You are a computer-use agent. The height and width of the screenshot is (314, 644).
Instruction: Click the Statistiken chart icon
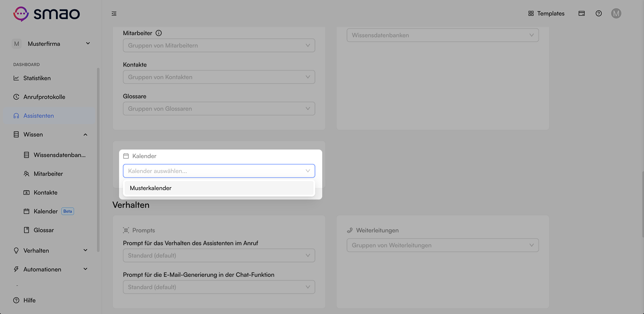[x=16, y=78]
